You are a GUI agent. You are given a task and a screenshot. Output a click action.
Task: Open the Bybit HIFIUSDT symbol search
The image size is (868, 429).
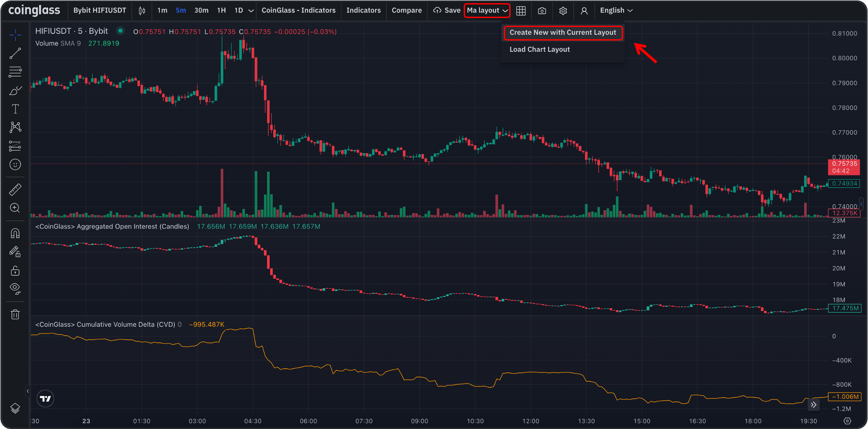click(x=99, y=10)
